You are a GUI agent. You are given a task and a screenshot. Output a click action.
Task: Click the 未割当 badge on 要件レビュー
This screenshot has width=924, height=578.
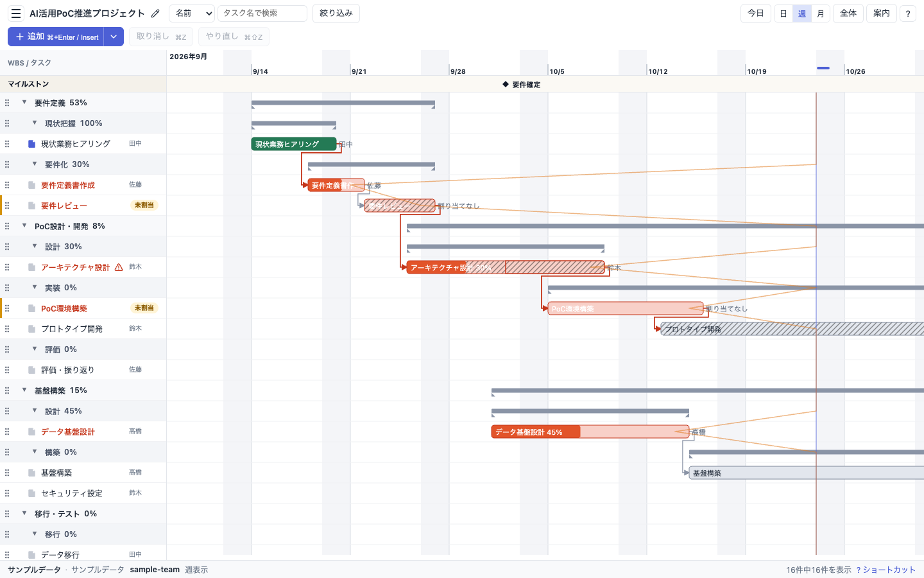(144, 206)
